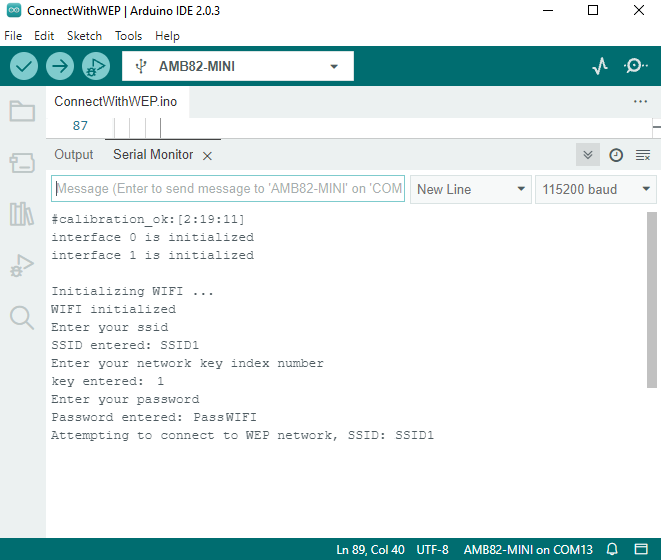Screen dimensions: 661x560
Task: Open the Debug panel in sidebar
Action: pos(22,266)
